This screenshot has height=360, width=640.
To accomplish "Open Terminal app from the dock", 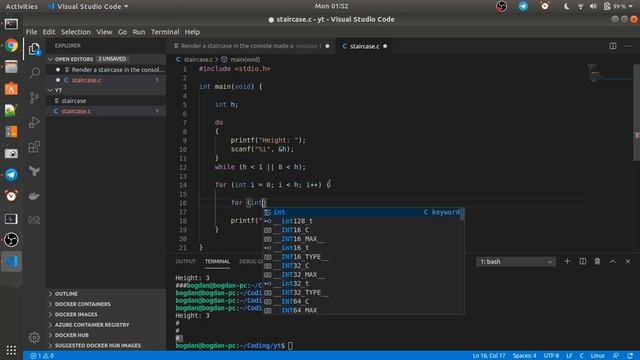I will tap(11, 24).
